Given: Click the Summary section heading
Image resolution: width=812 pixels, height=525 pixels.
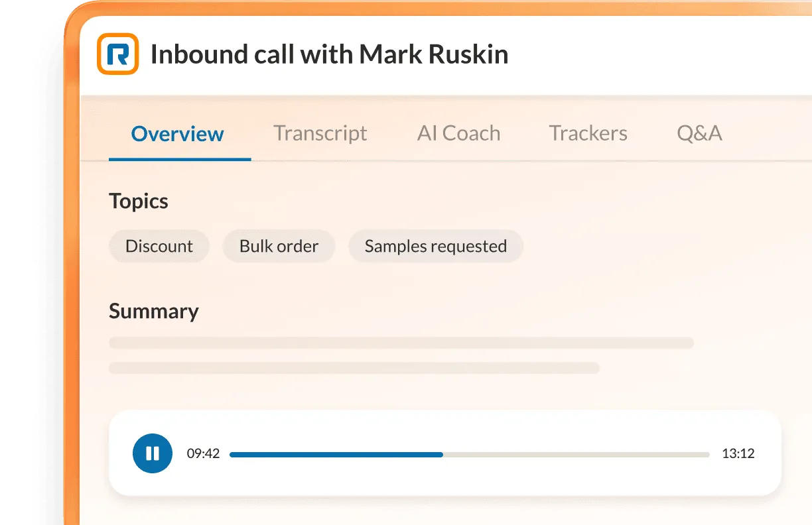Looking at the screenshot, I should point(154,311).
